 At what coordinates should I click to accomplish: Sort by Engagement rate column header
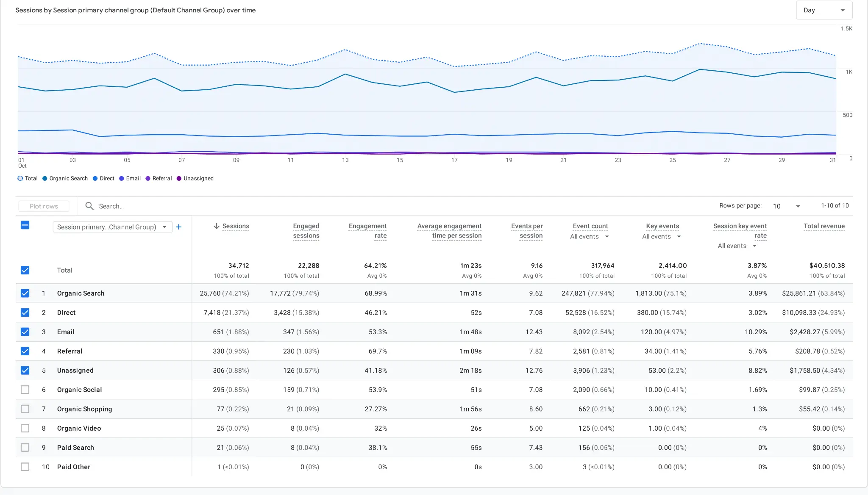click(367, 231)
